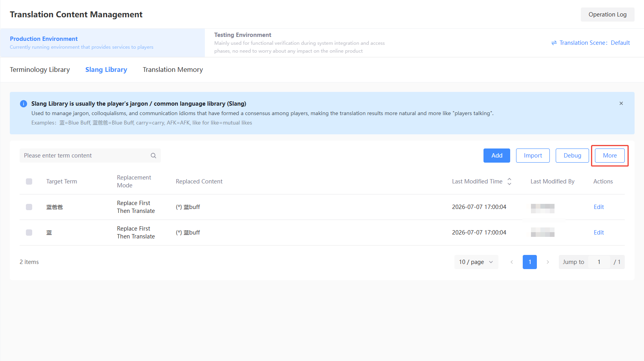
Task: Switch to Testing Environment
Action: pyautogui.click(x=299, y=43)
